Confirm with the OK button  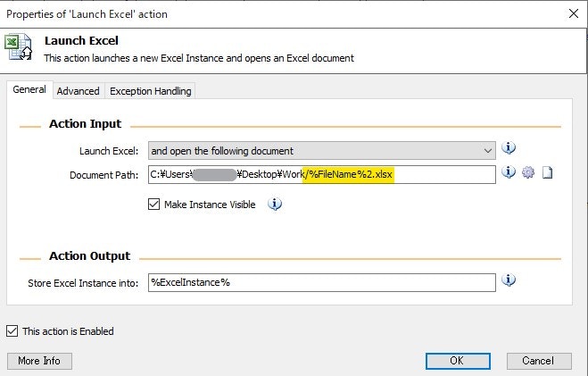click(x=458, y=361)
